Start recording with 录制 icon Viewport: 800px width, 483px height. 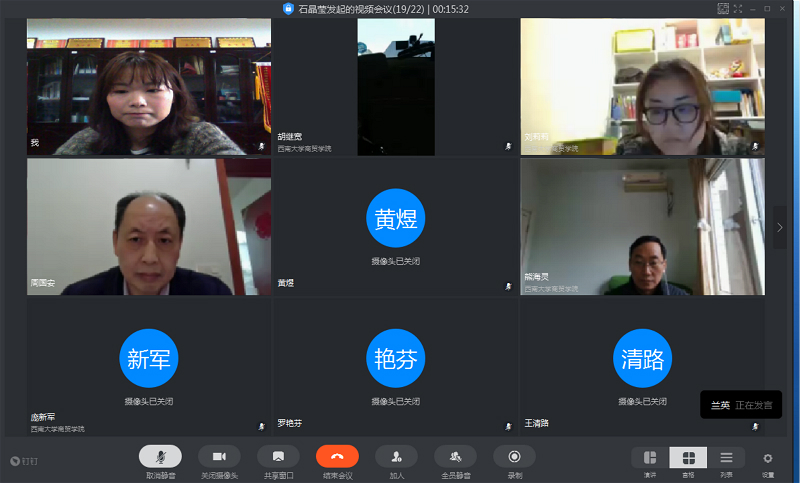coord(514,456)
